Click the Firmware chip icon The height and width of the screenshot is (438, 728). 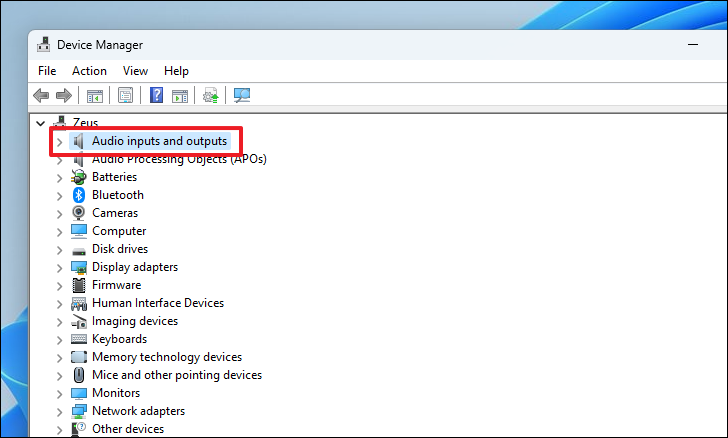(79, 285)
